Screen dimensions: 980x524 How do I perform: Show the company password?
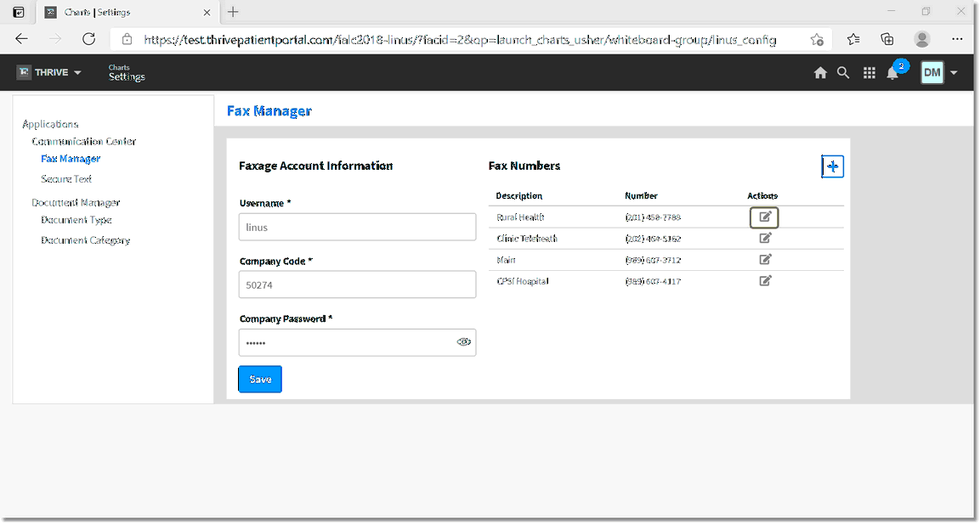click(464, 342)
